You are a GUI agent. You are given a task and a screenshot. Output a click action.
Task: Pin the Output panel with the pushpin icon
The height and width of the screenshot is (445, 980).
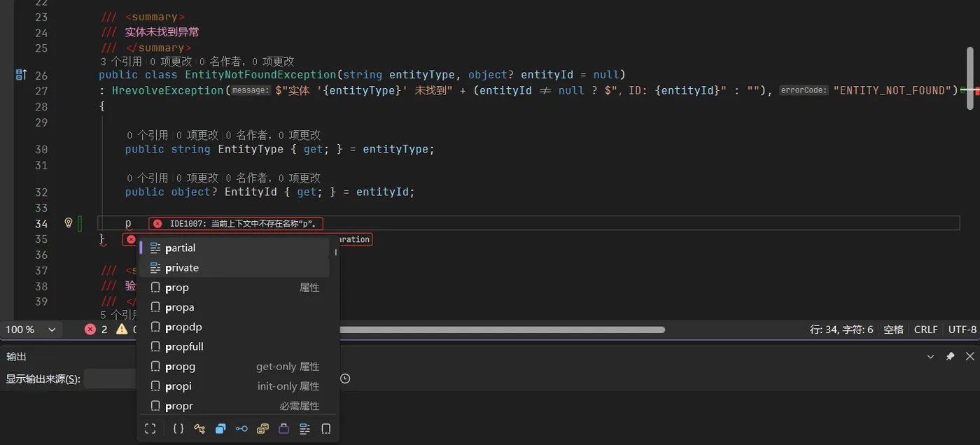(950, 356)
